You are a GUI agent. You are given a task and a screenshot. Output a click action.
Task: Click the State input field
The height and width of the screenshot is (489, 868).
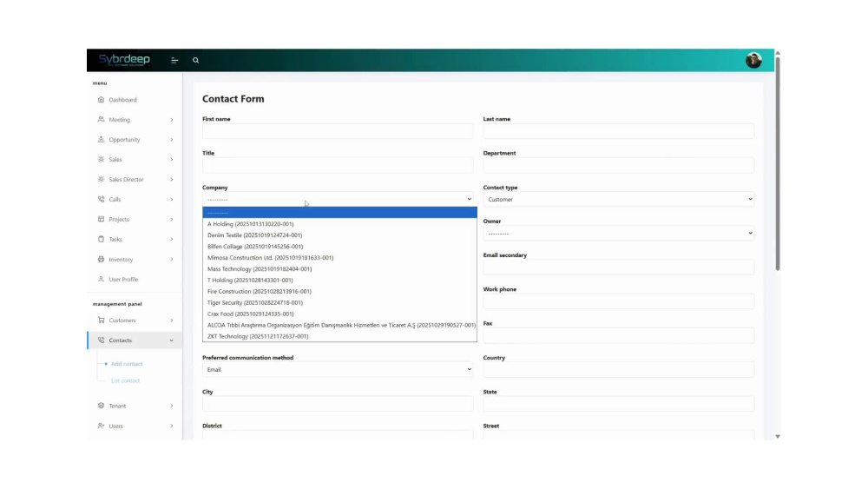(618, 404)
